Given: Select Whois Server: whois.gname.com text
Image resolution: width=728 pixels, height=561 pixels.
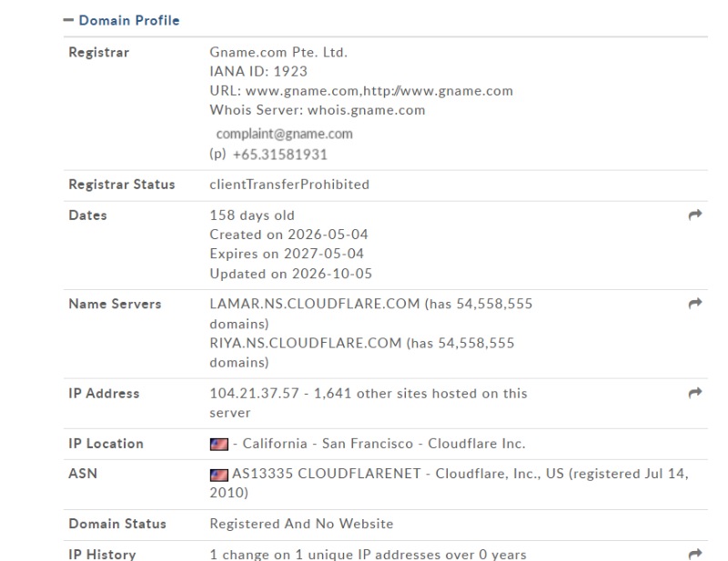Looking at the screenshot, I should coord(318,110).
